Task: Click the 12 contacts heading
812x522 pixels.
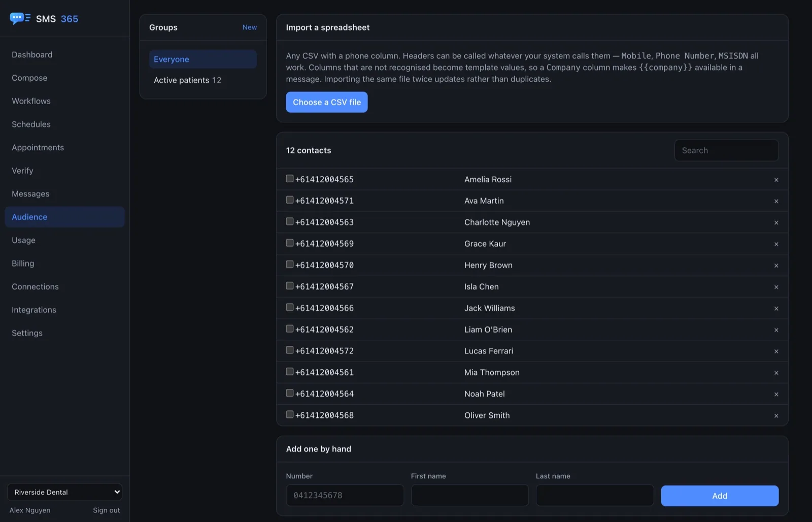Action: pyautogui.click(x=308, y=150)
